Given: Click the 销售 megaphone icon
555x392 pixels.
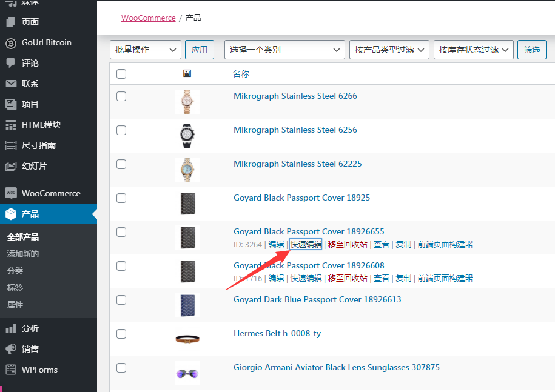Looking at the screenshot, I should (11, 349).
